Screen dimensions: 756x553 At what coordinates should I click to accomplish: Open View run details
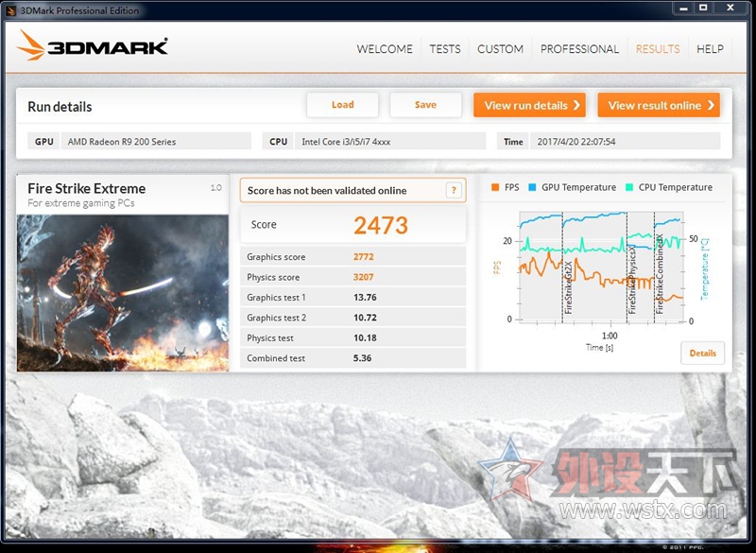[x=529, y=105]
